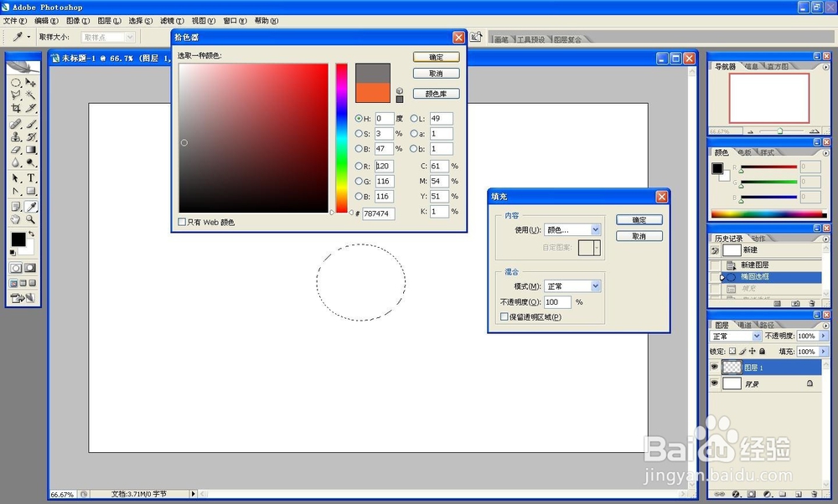Select the Elliptical Marquee tool
838x504 pixels.
coord(16,83)
